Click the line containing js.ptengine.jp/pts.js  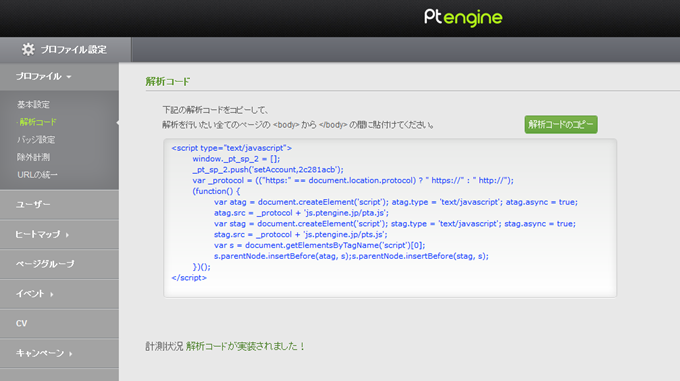pyautogui.click(x=301, y=234)
